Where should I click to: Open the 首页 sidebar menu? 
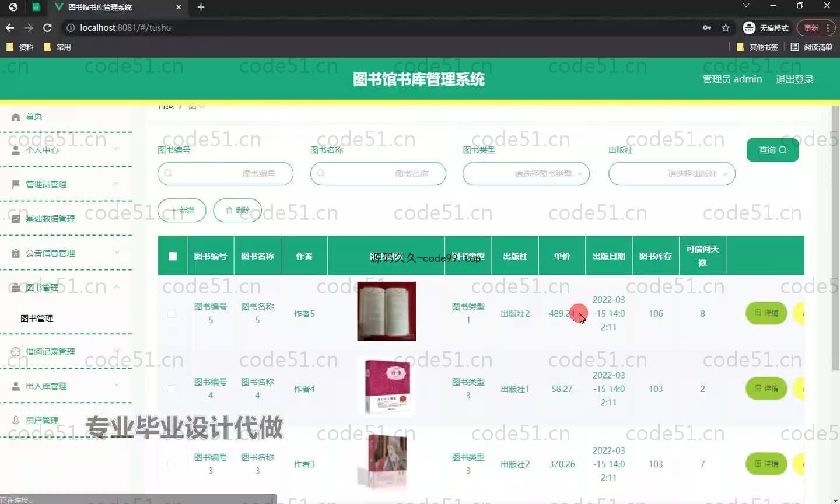66,116
